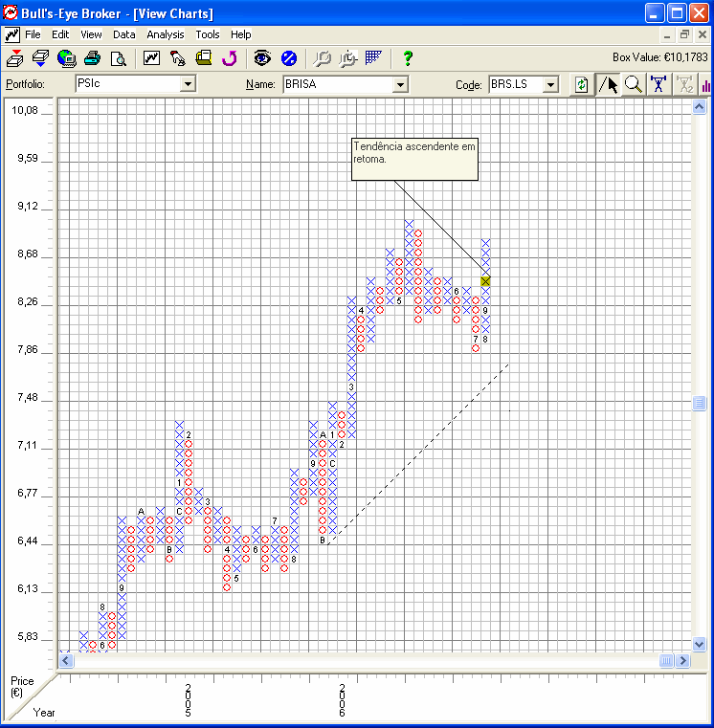Click the green question mark help icon
714x728 pixels.
click(408, 58)
